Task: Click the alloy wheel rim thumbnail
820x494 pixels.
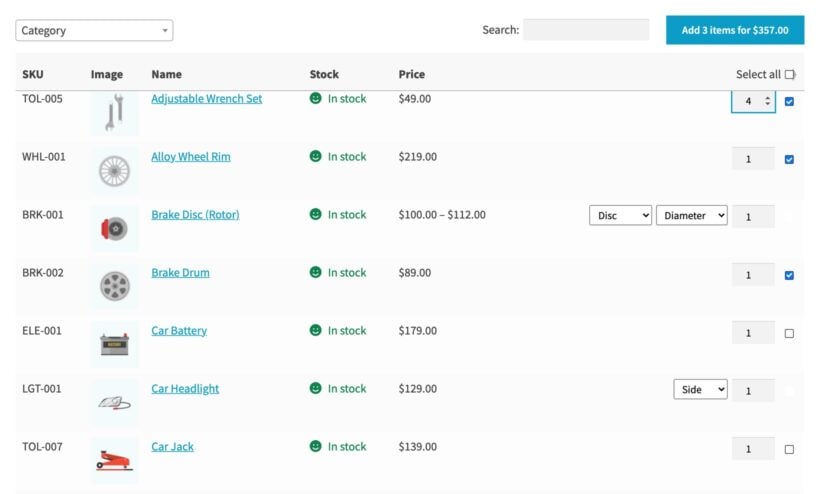Action: [x=115, y=171]
